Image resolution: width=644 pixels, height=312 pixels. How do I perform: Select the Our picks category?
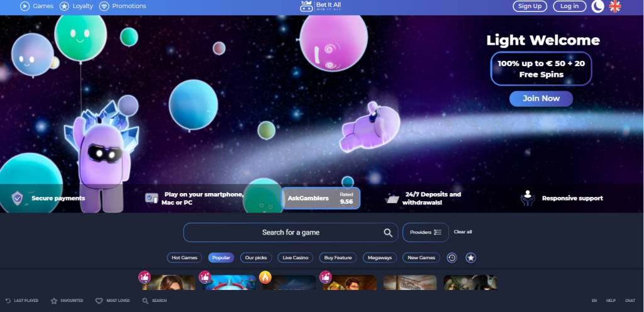pyautogui.click(x=256, y=258)
